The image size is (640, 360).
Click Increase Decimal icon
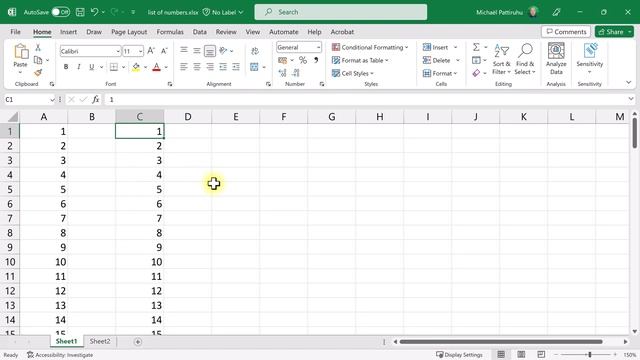coord(282,73)
